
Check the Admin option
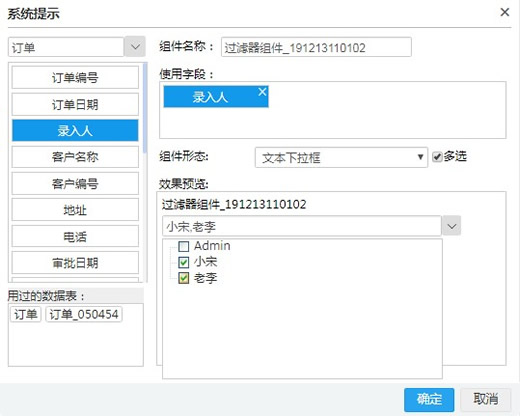(184, 246)
